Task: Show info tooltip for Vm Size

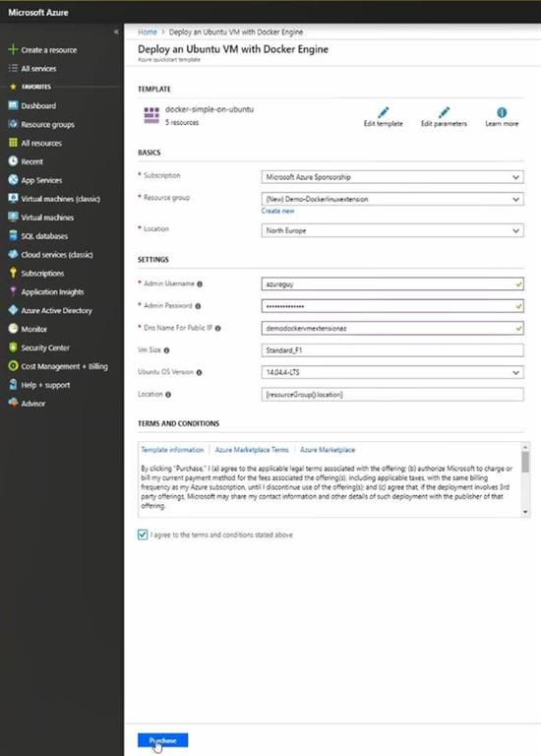Action: pos(166,350)
